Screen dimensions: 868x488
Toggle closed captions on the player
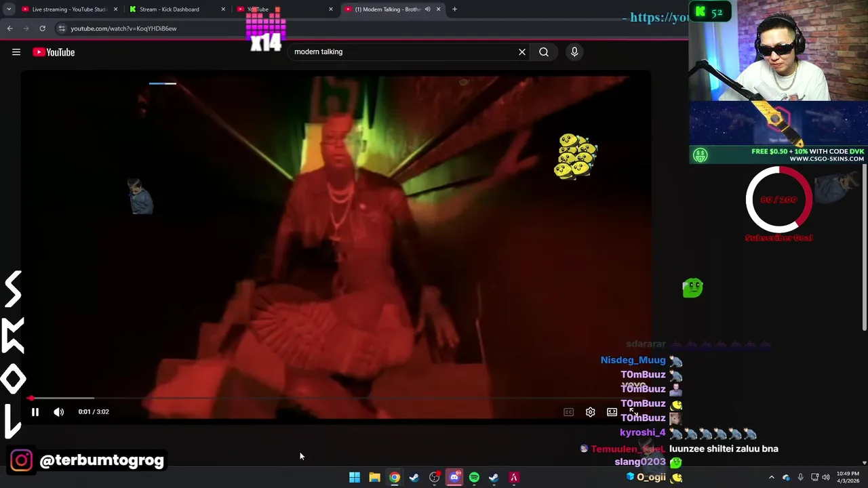(568, 412)
